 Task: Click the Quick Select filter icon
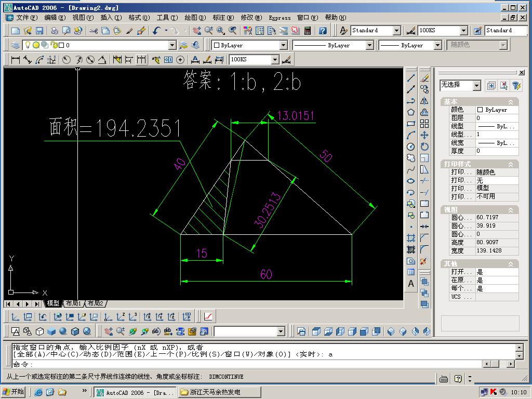[x=516, y=86]
